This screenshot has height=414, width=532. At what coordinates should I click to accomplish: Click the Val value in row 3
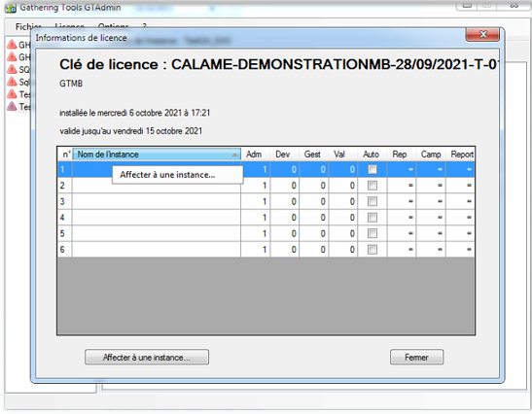point(343,201)
